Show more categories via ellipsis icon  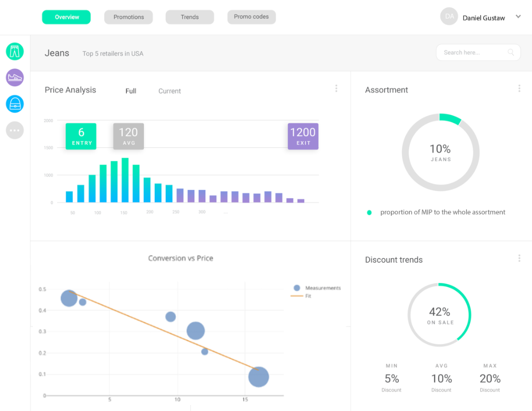(14, 130)
